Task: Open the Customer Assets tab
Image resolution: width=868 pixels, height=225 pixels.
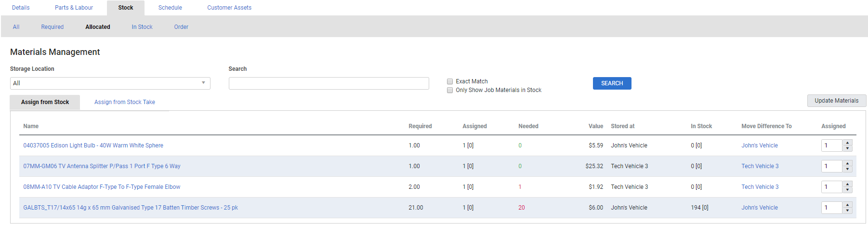Action: 229,8
